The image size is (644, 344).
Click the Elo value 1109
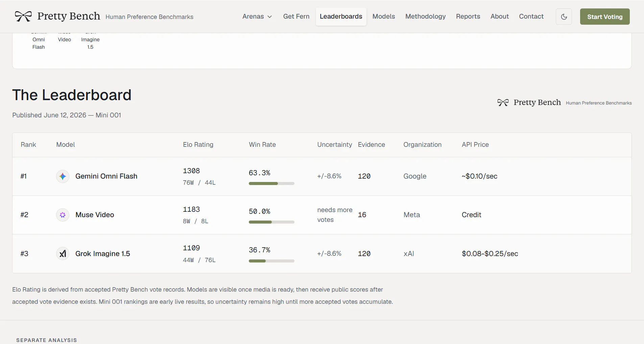(191, 248)
